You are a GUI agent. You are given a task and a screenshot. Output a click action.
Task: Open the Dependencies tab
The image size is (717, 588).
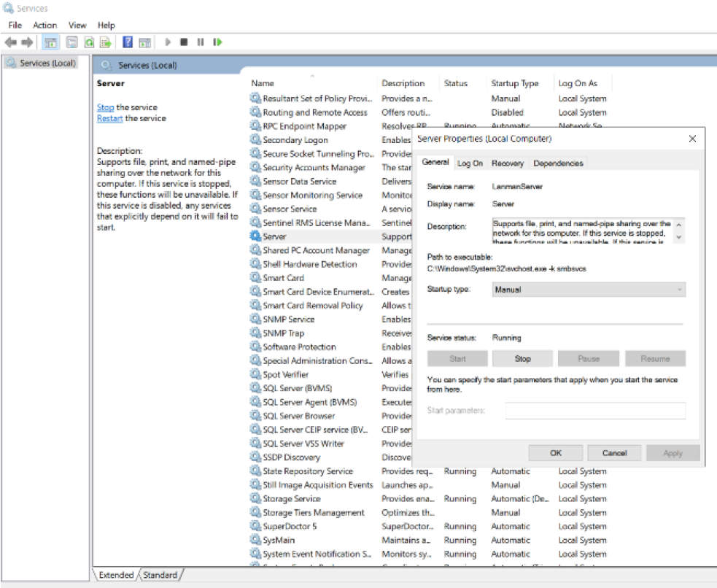point(558,163)
